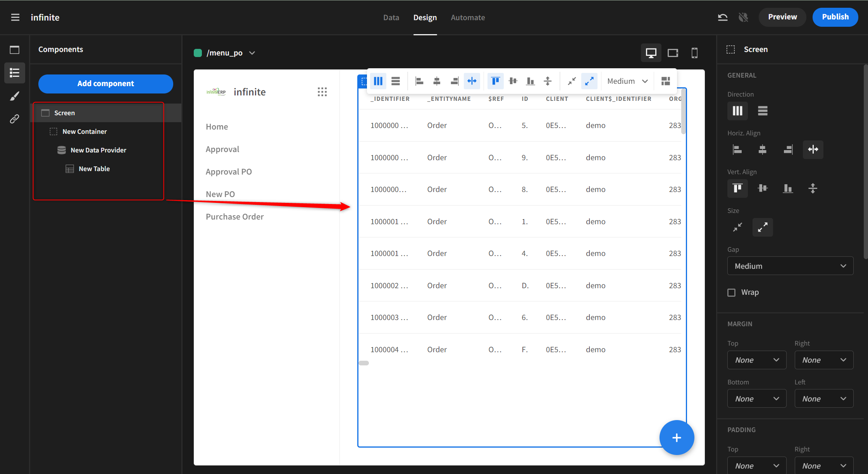Select tablet device preview icon
The image size is (868, 474).
click(673, 53)
